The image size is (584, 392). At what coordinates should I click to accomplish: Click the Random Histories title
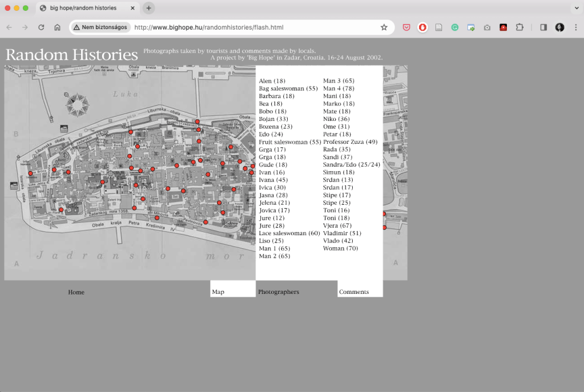click(x=71, y=55)
